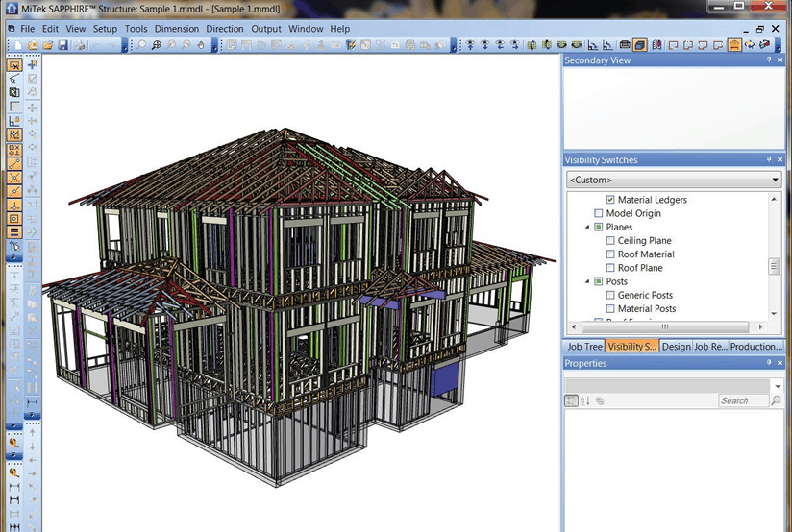Click the New file icon
This screenshot has width=792, height=532.
(x=17, y=45)
